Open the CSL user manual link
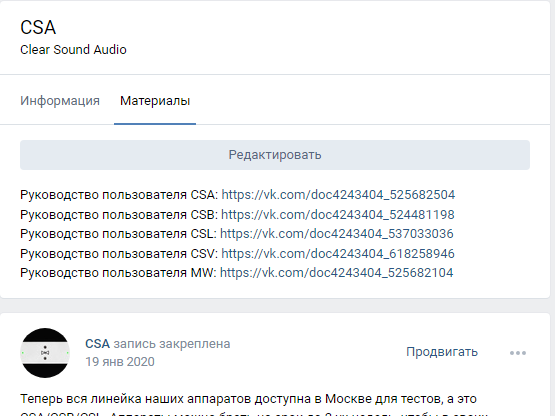This screenshot has height=416, width=555. [337, 234]
